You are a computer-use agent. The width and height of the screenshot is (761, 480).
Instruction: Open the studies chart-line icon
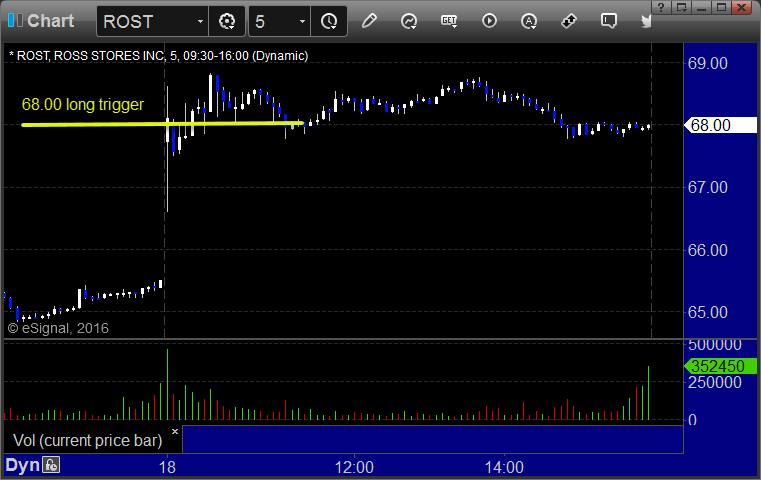[409, 21]
